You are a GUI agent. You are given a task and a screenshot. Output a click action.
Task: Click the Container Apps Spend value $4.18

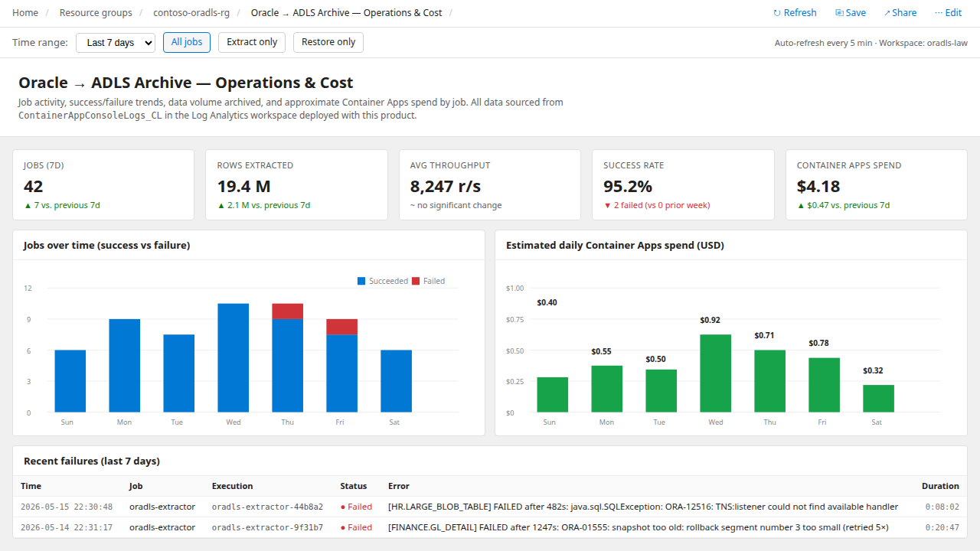(818, 186)
